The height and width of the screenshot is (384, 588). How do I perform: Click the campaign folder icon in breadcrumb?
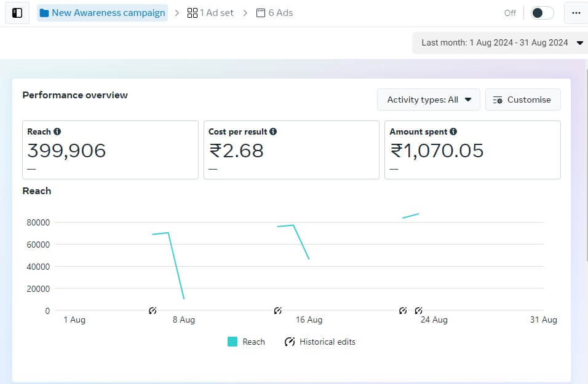point(44,13)
